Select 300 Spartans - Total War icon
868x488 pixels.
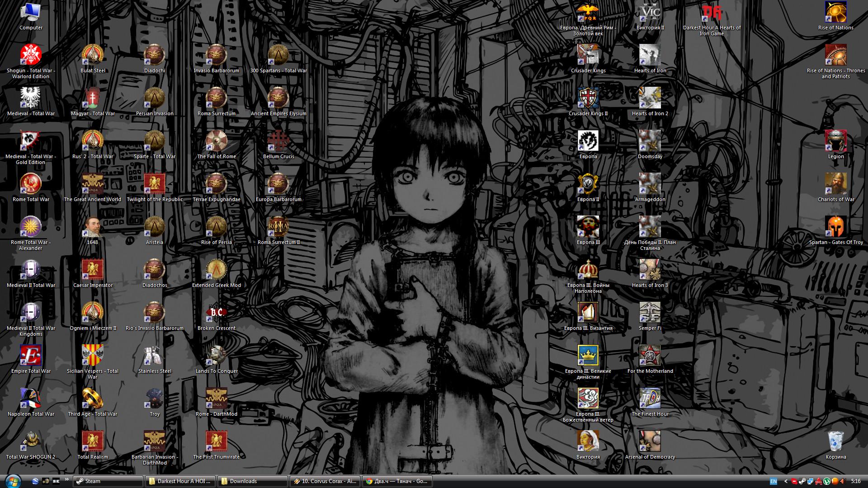point(278,59)
